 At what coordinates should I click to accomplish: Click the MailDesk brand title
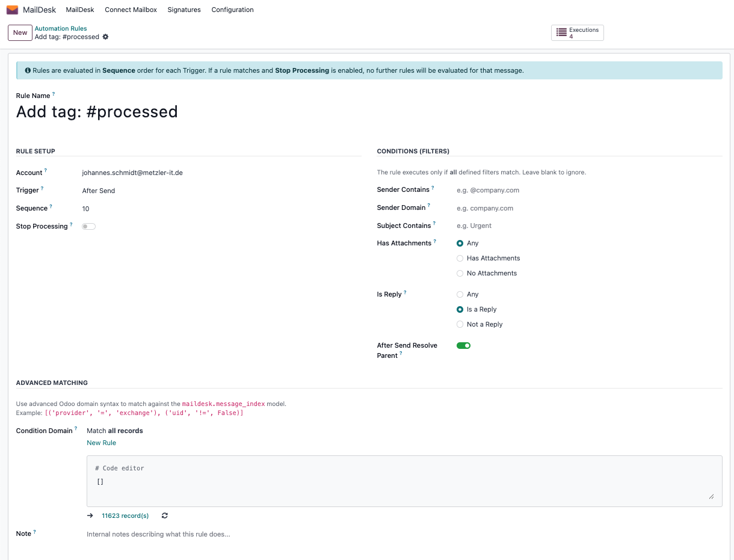click(39, 10)
